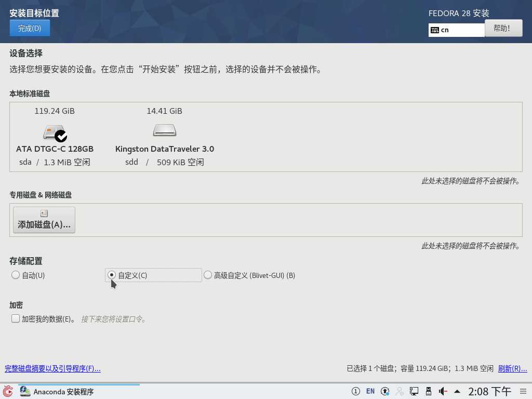Screen dimensions: 532x399
Task: Click the 14.41 GiB size label
Action: (165, 111)
